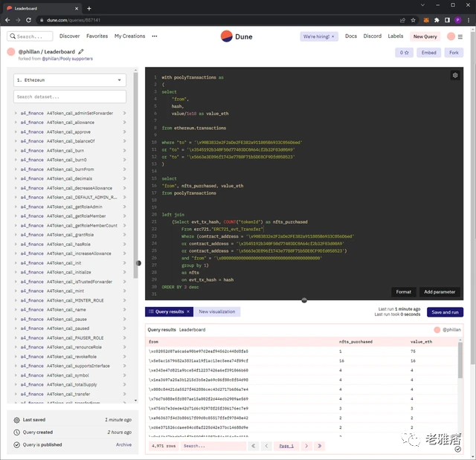Open the Ethereum dataset dropdown

[x=70, y=80]
